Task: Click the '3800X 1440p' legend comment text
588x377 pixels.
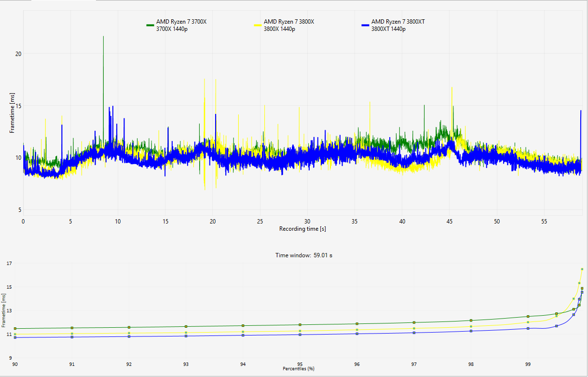Action: (279, 29)
